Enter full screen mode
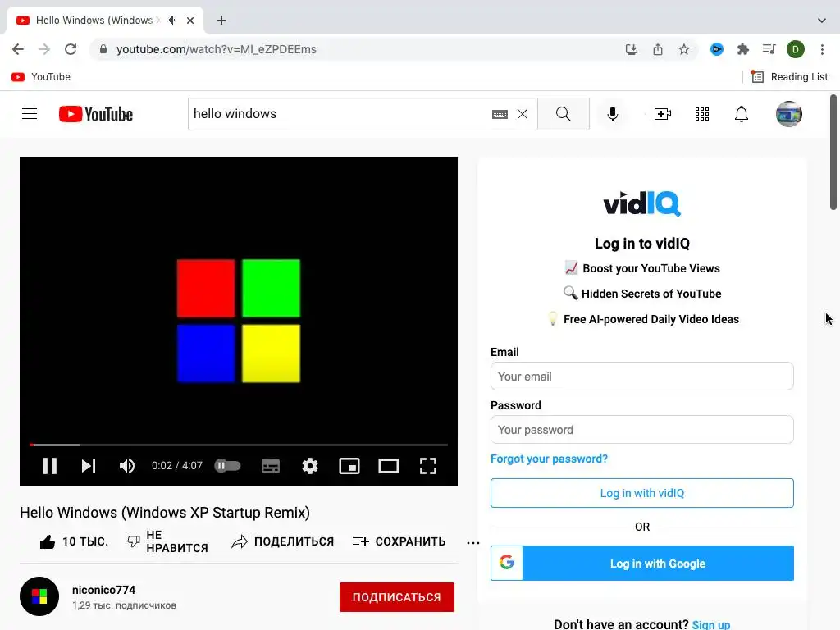 [428, 466]
